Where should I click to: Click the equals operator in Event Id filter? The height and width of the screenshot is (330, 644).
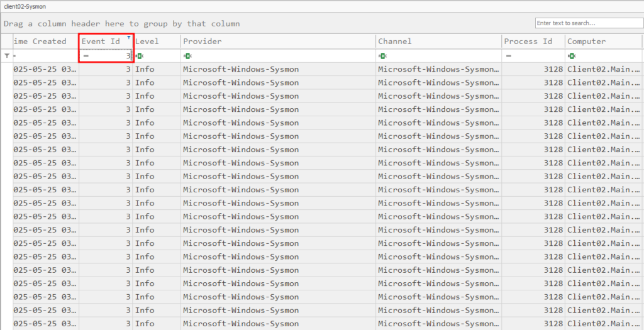coord(86,56)
